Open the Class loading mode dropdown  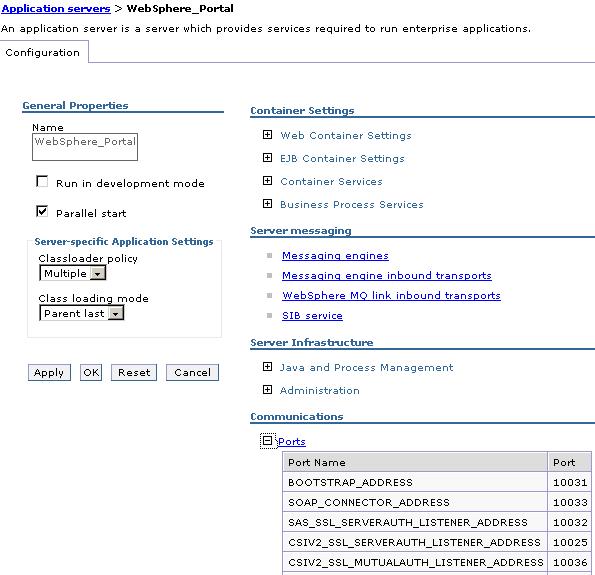click(x=82, y=313)
